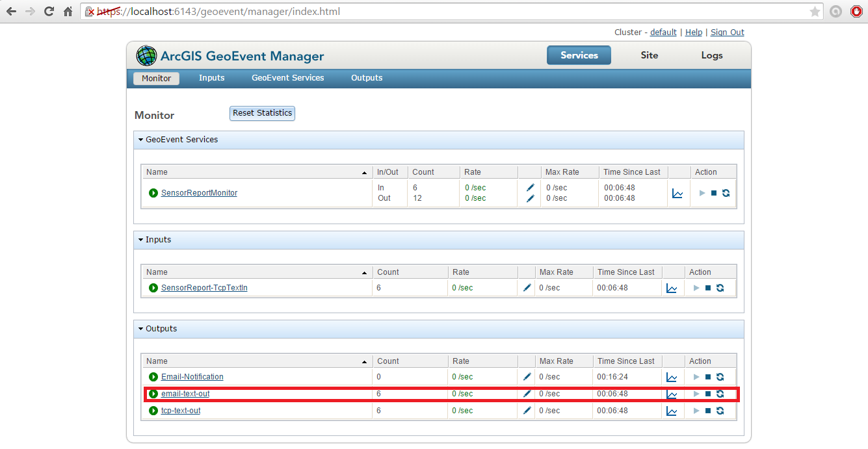Show chart for SensorReportMonitor
Screen dimensions: 868x449
(x=677, y=194)
